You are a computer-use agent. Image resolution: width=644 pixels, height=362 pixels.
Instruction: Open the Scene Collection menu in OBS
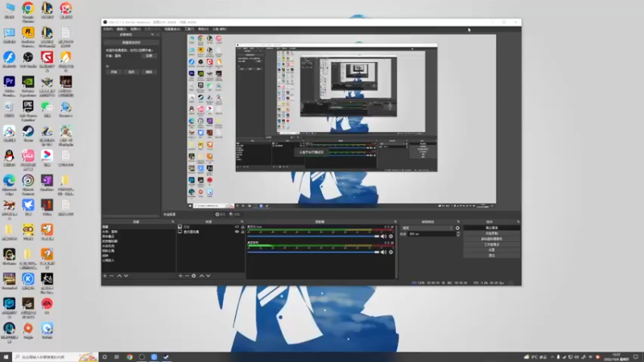pos(172,29)
